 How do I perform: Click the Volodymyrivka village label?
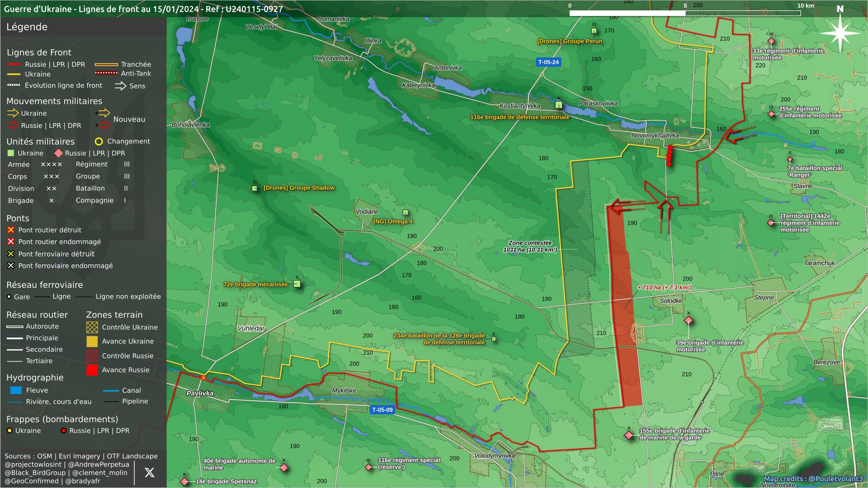pos(495,455)
